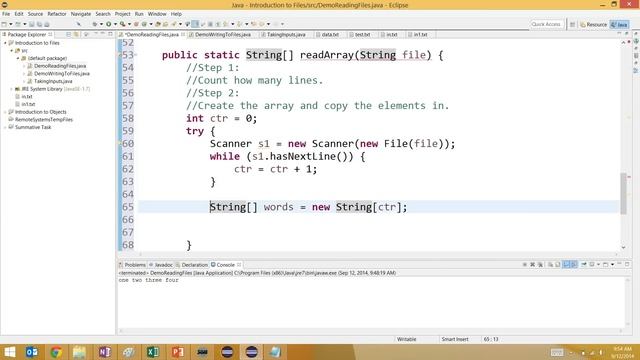Viewport: 640px width, 360px height.
Task: Click the Open Type toolbar icon
Action: tap(158, 24)
